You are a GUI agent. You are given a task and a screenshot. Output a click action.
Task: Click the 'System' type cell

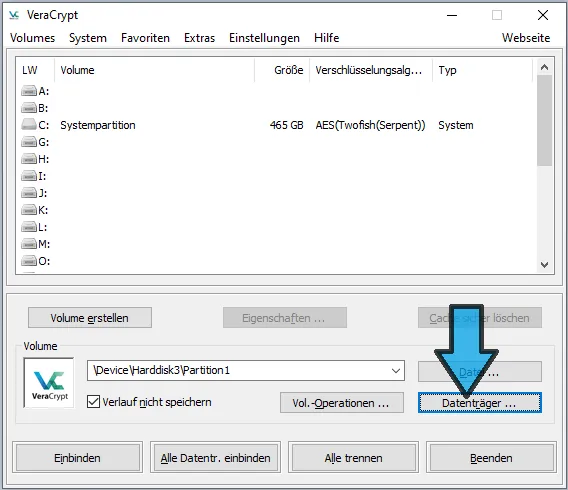[x=456, y=125]
